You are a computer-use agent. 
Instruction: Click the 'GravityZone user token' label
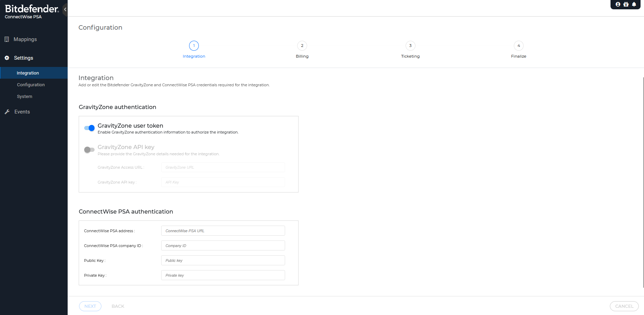[130, 126]
